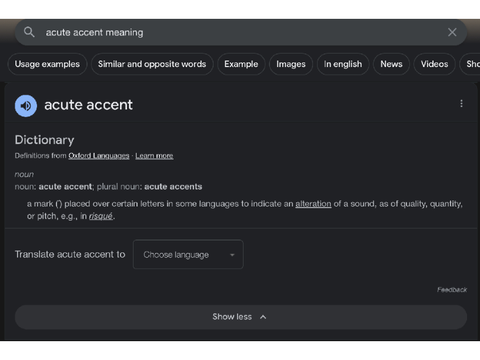Click the acute accent heading text
480x360 pixels.
88,105
